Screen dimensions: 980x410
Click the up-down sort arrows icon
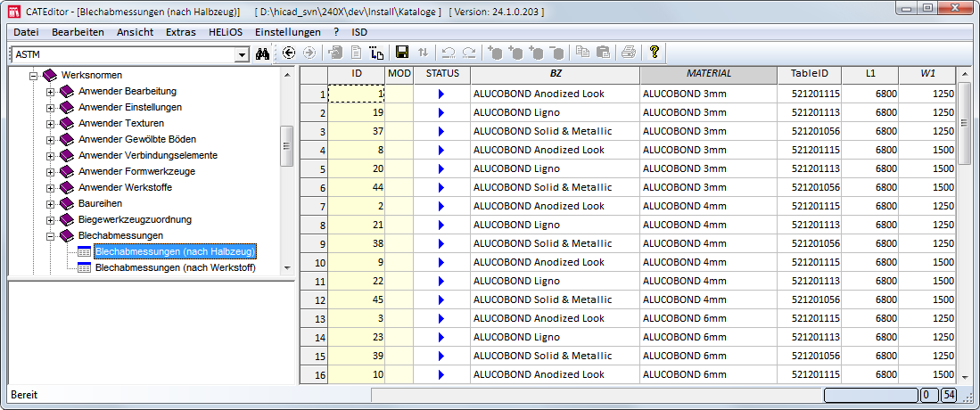pyautogui.click(x=423, y=53)
